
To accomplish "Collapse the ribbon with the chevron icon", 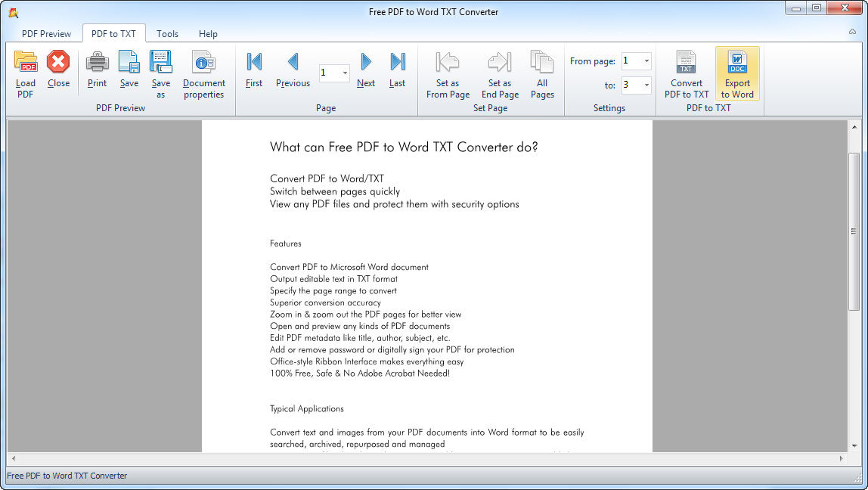I will [x=853, y=32].
